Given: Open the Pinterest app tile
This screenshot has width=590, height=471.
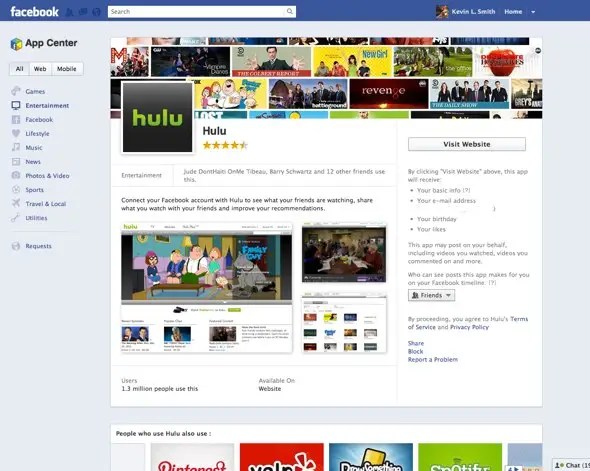Looking at the screenshot, I should pyautogui.click(x=192, y=457).
